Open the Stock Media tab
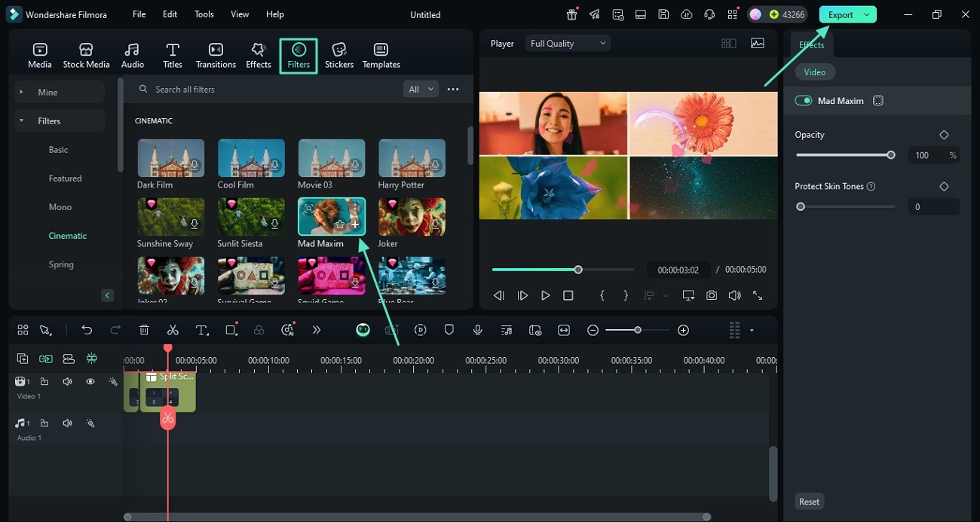This screenshot has width=980, height=522. [86, 56]
